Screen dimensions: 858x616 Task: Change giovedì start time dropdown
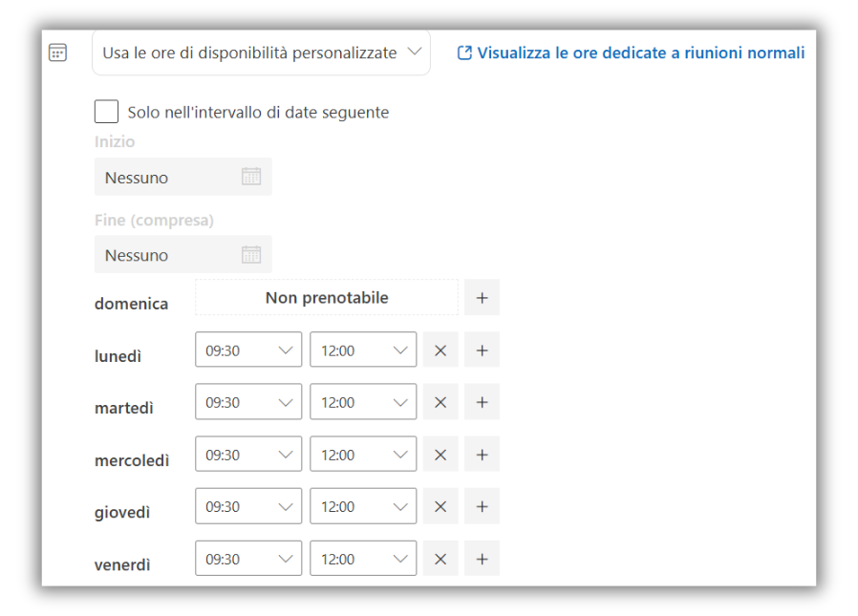pos(248,506)
